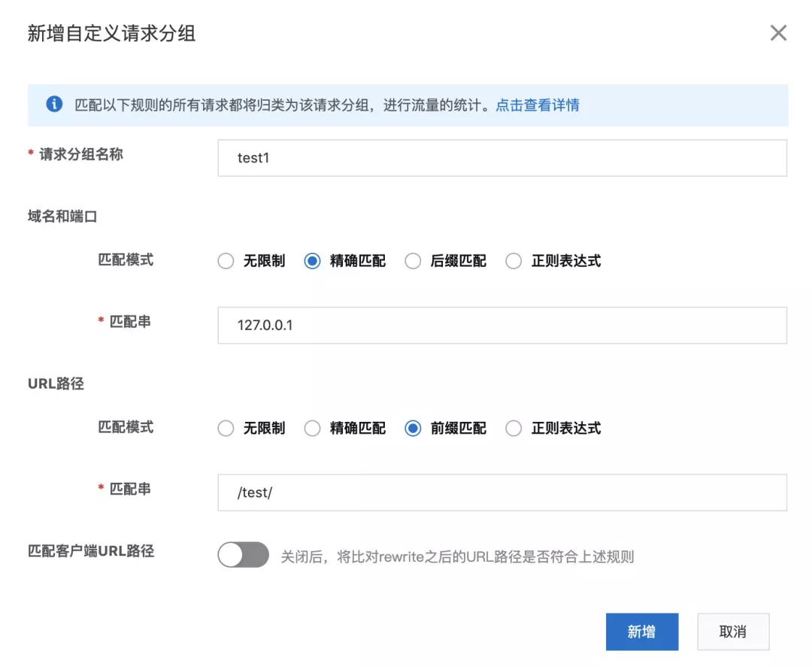Close the 新增自定义请求分组 dialog
Viewport: 812px width, 667px height.
pos(778,32)
